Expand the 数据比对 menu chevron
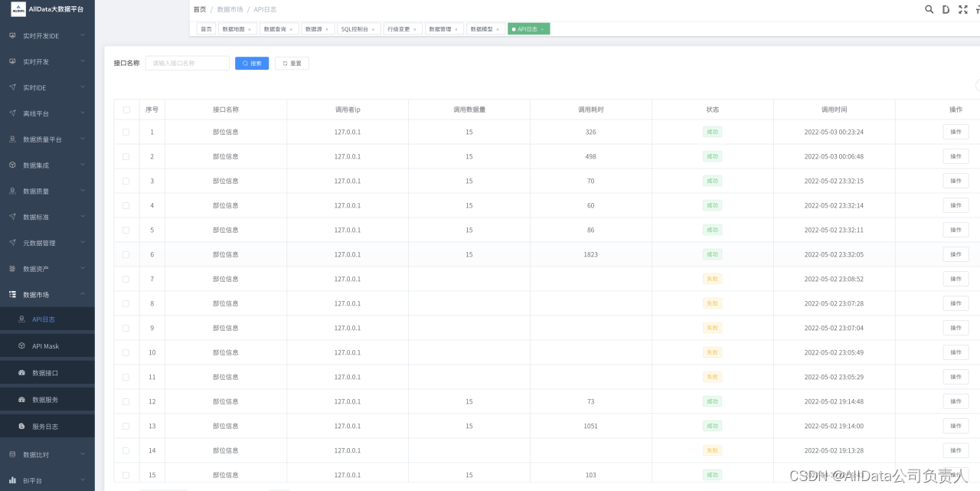Viewport: 980px width, 491px height. point(83,454)
